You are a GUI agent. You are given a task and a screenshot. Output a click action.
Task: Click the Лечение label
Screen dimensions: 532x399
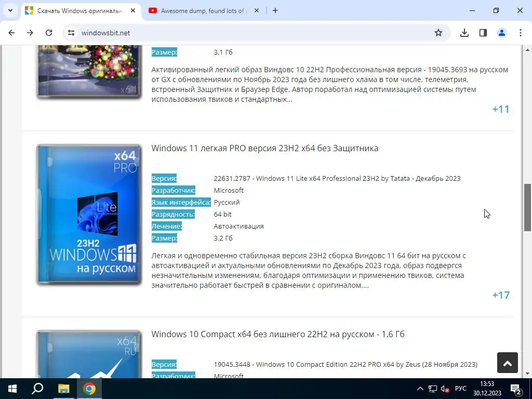[x=167, y=227]
